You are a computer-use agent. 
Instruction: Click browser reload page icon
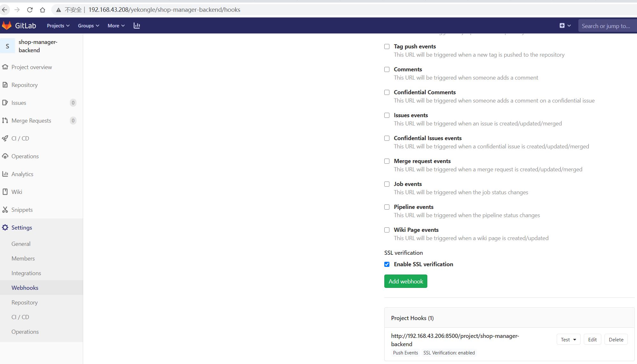[30, 10]
